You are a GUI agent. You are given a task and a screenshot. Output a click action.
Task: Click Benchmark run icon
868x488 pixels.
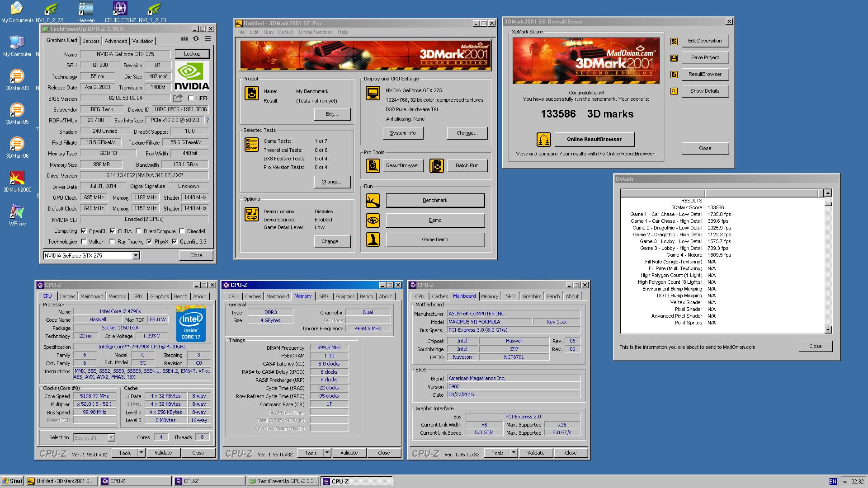pyautogui.click(x=373, y=200)
